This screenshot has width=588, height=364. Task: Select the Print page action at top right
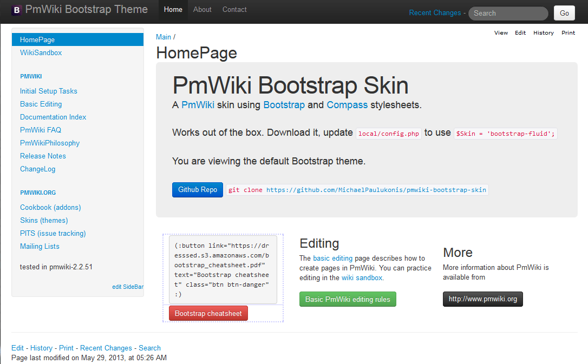pos(568,33)
